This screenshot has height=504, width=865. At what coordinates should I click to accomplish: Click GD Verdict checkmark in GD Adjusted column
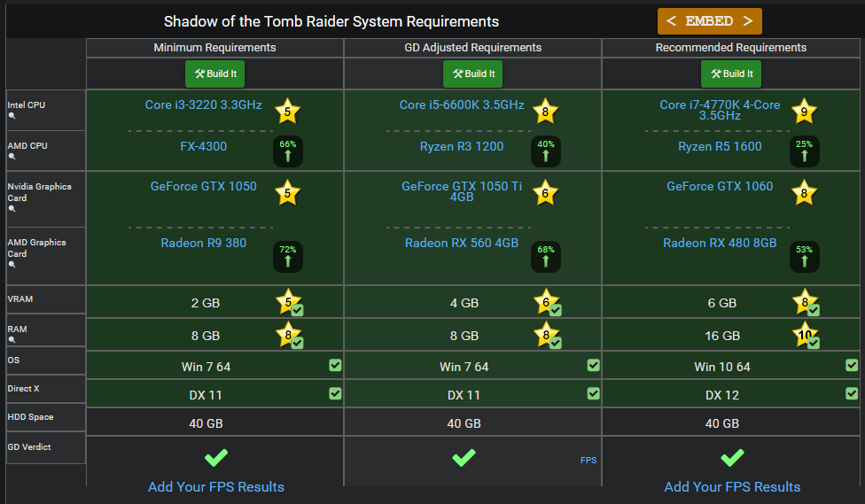click(464, 457)
